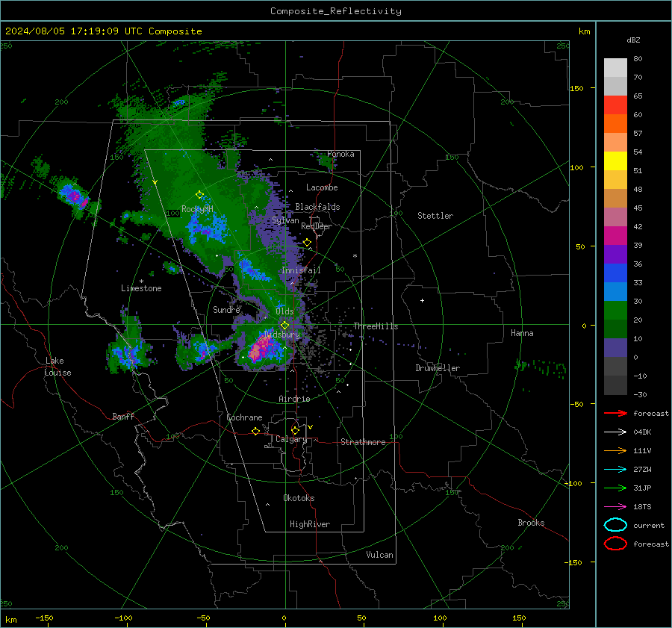Click the yellow diamond marker above Calgary

point(295,430)
